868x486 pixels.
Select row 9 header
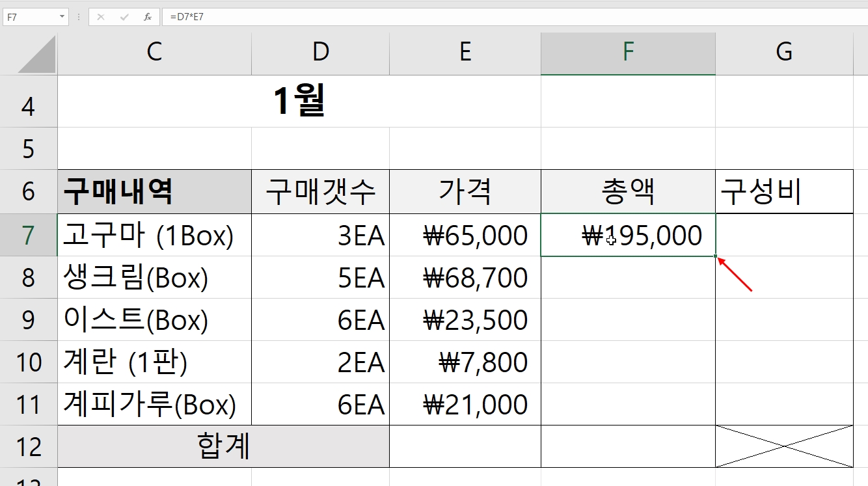click(29, 319)
